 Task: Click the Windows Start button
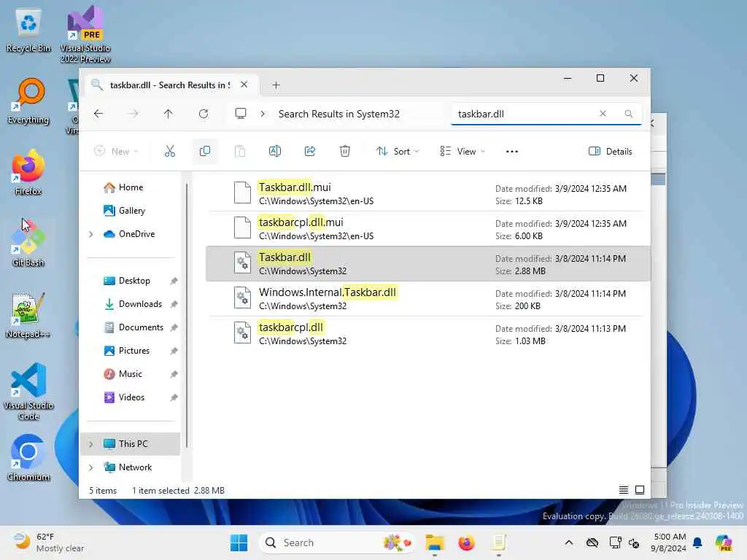click(239, 542)
